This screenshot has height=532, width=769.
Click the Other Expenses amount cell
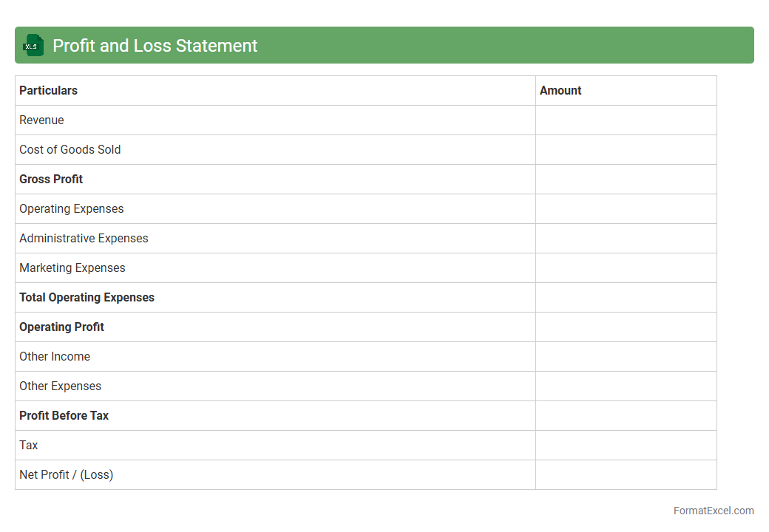(626, 386)
